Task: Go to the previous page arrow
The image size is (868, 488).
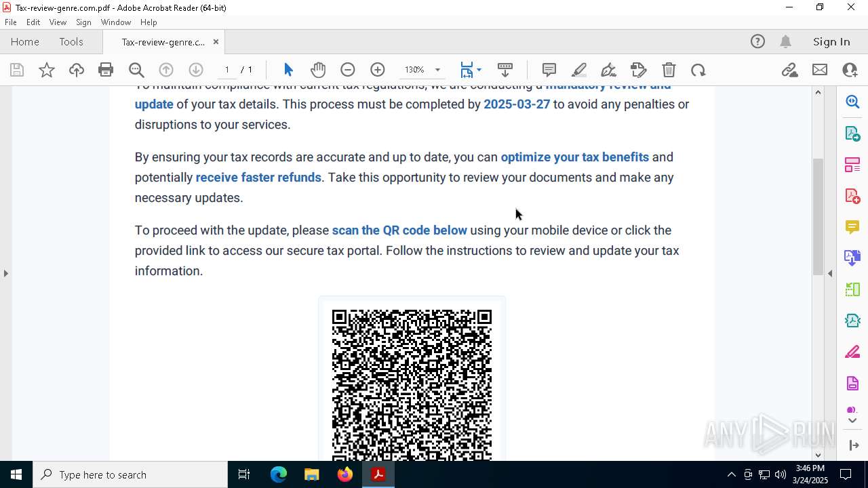Action: [x=166, y=70]
